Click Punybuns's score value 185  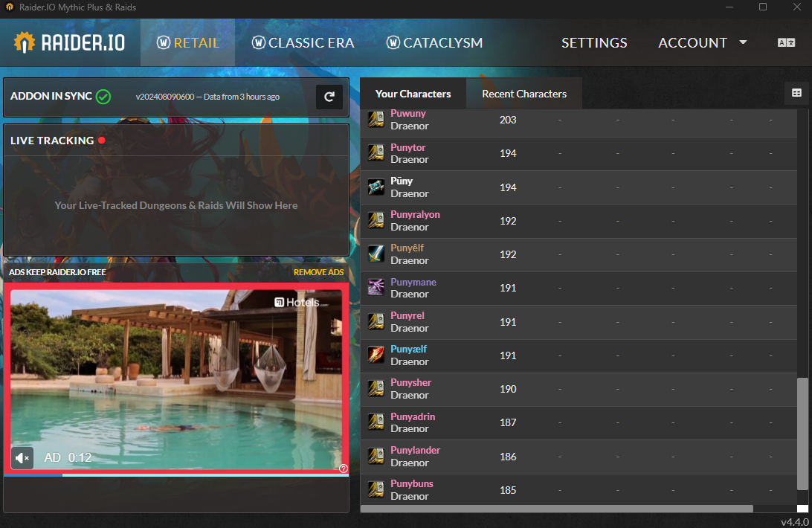(508, 489)
